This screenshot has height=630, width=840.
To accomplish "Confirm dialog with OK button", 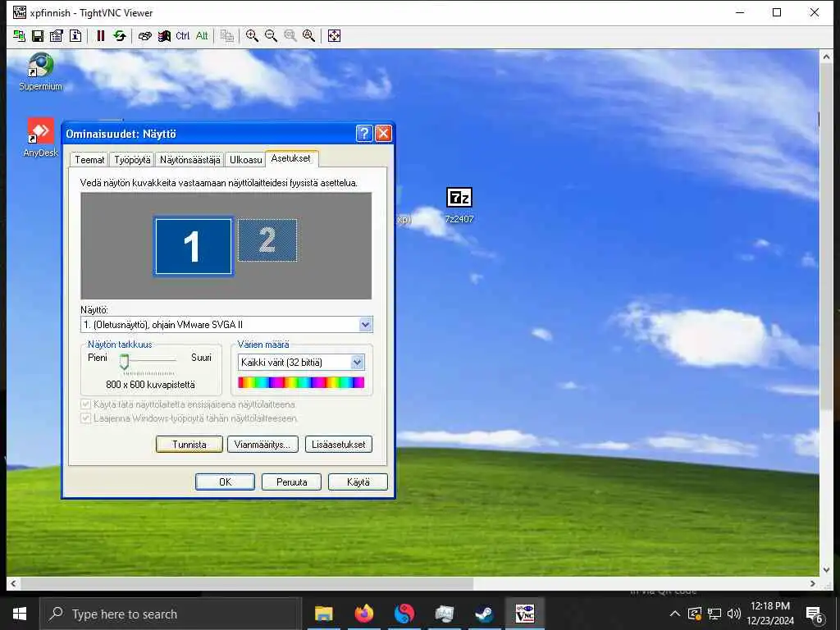I will coord(225,482).
